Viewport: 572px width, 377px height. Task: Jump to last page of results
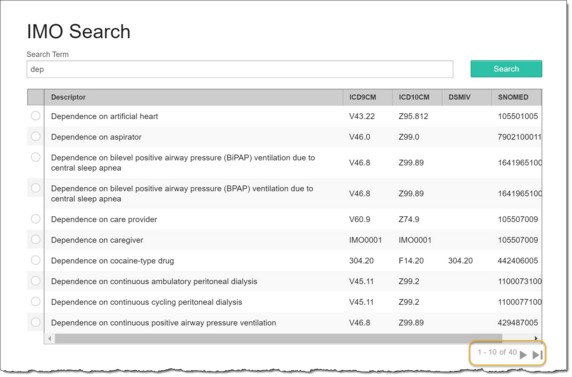click(537, 354)
